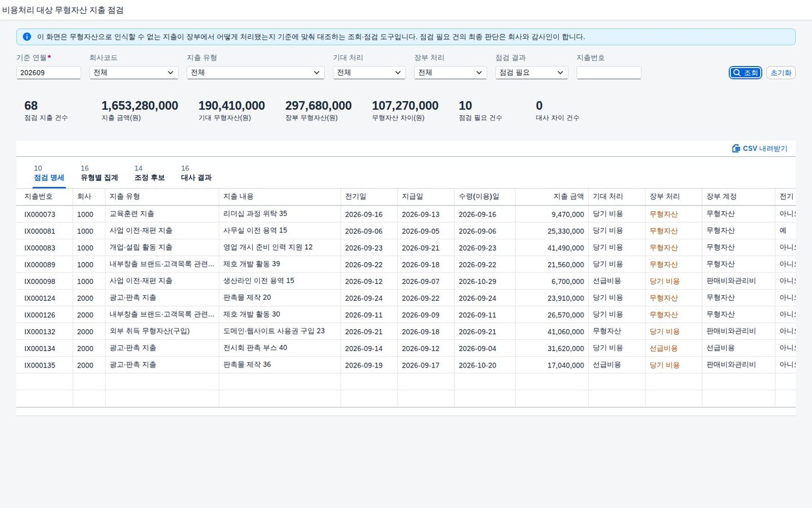Image resolution: width=812 pixels, height=508 pixels.
Task: Click the 지출 금액 column header
Action: [551, 196]
